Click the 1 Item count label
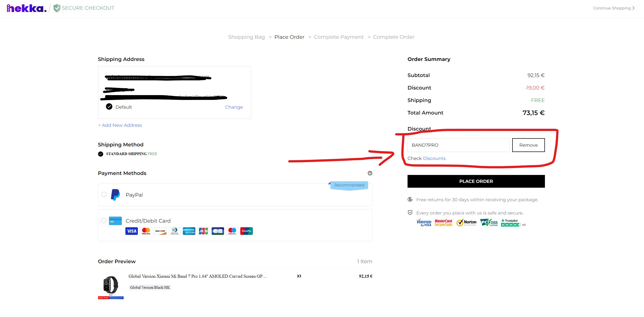This screenshot has width=644, height=317. (364, 261)
